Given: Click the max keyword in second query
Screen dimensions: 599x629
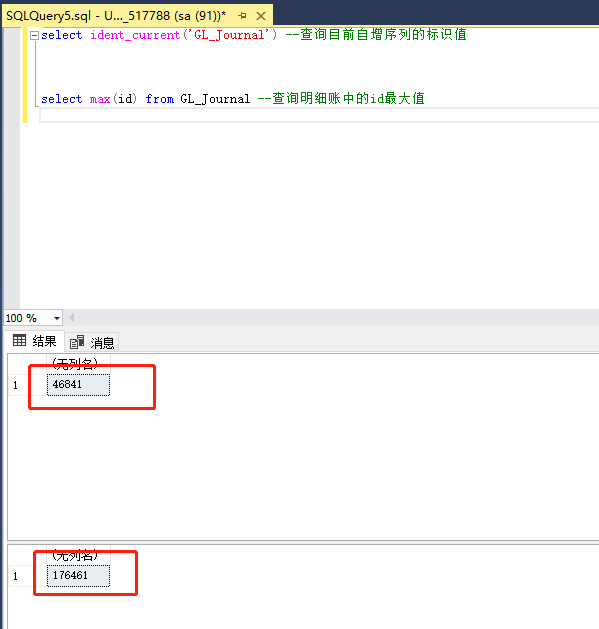Looking at the screenshot, I should click(99, 99).
